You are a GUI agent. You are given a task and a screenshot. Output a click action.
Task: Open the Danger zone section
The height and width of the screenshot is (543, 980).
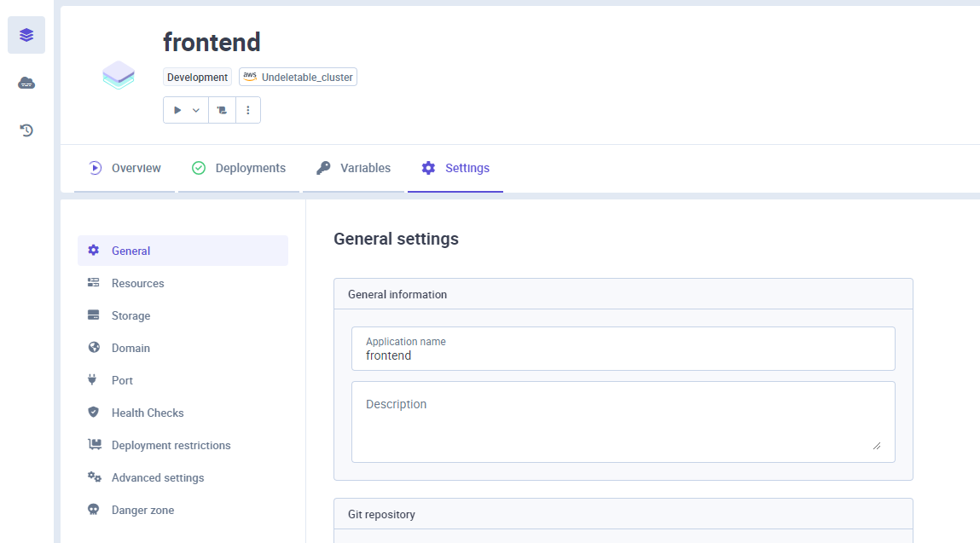click(x=183, y=510)
